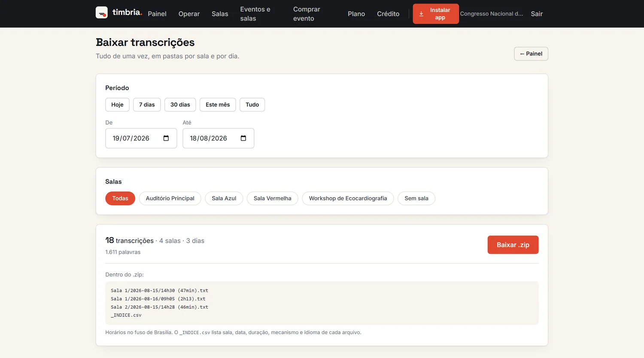Filter by Sem sala chip
Image resolution: width=644 pixels, height=358 pixels.
click(x=416, y=199)
